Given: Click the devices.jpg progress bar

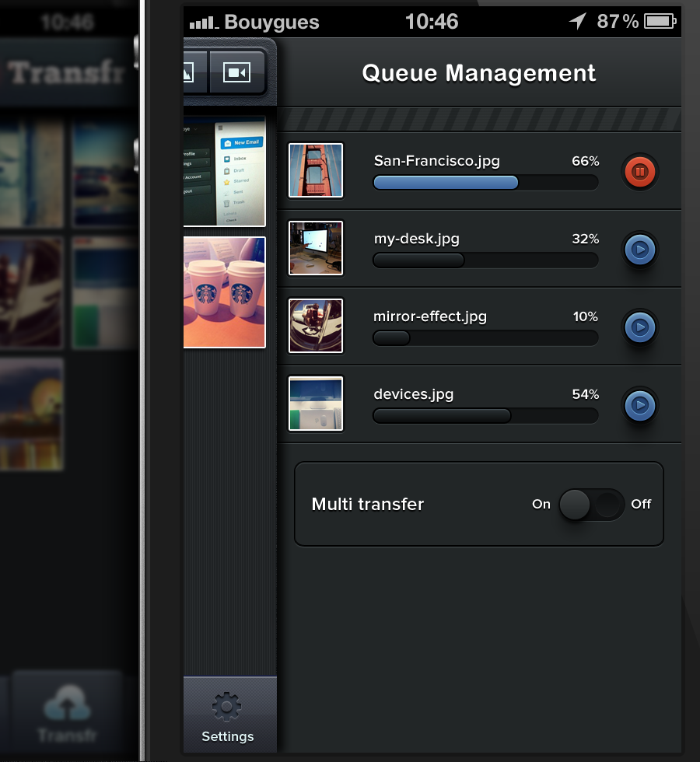Looking at the screenshot, I should [x=485, y=416].
